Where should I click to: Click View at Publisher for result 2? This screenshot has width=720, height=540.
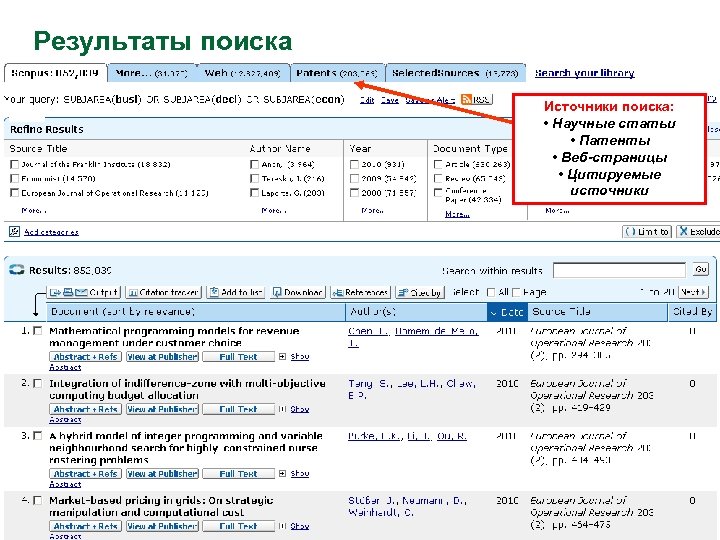pyautogui.click(x=163, y=409)
